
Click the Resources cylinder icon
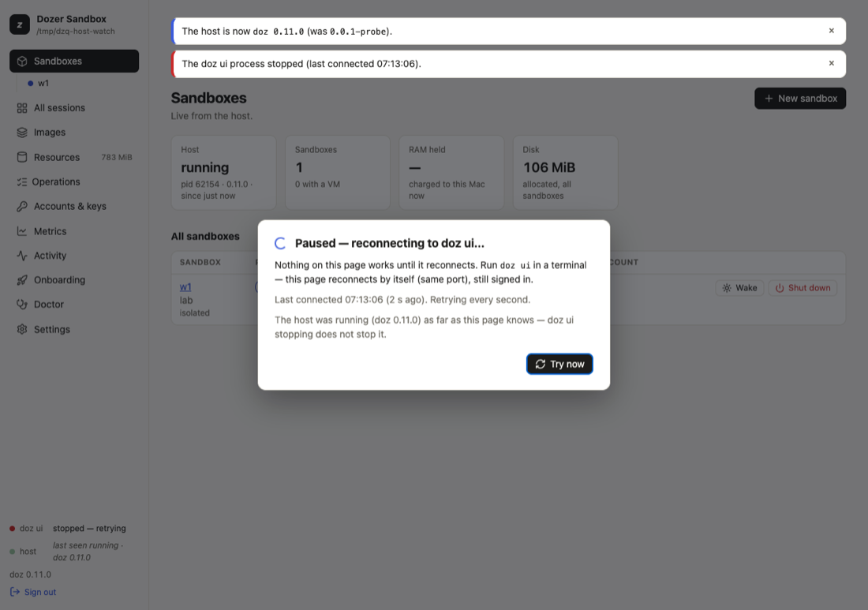(x=22, y=157)
